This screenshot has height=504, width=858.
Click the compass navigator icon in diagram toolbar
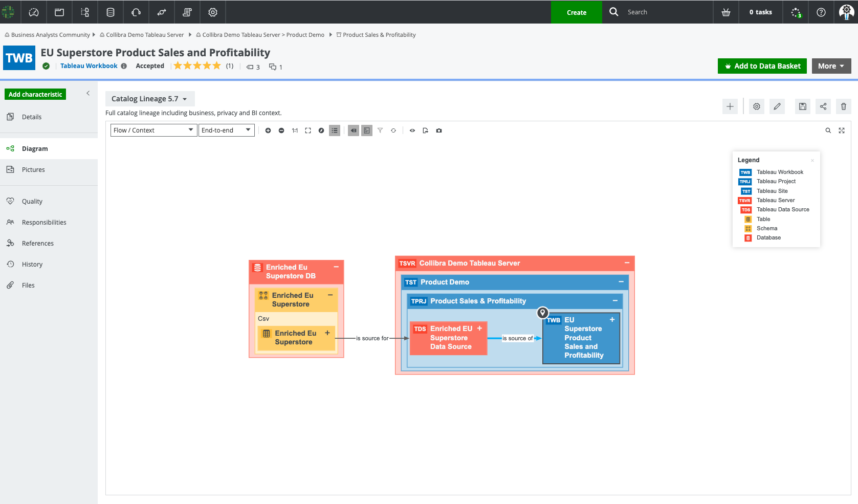(321, 130)
